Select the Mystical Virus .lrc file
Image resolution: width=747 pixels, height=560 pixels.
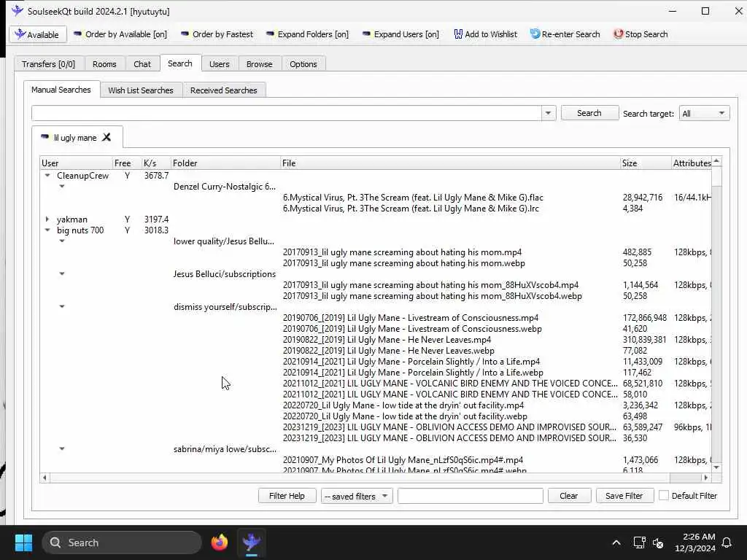(x=411, y=208)
